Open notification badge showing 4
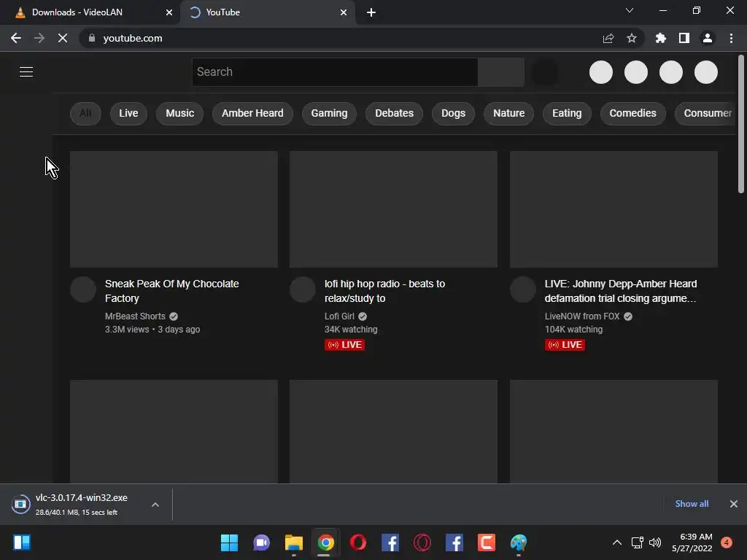 [x=726, y=542]
